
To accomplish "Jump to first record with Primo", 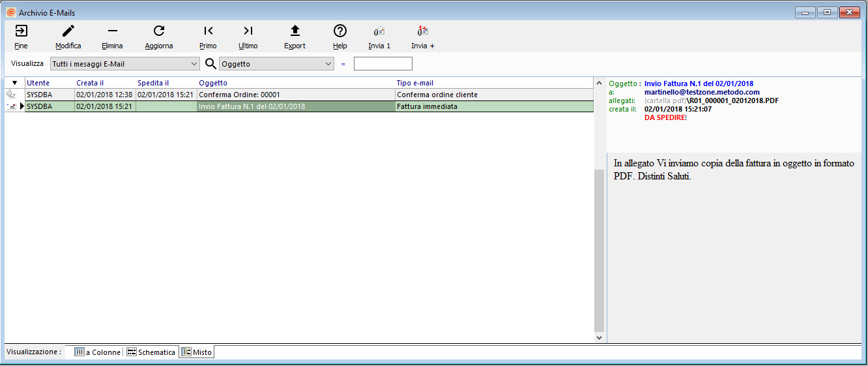I will pyautogui.click(x=208, y=31).
